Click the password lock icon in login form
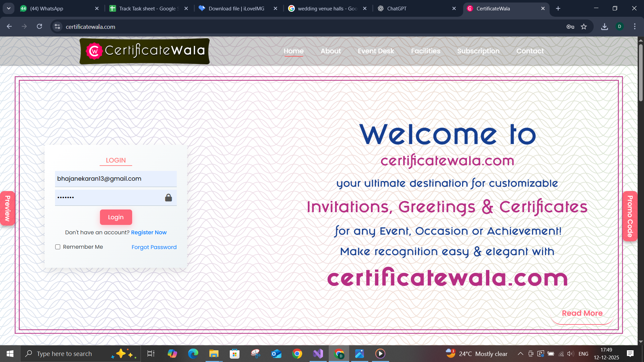The width and height of the screenshot is (644, 362). point(168,198)
